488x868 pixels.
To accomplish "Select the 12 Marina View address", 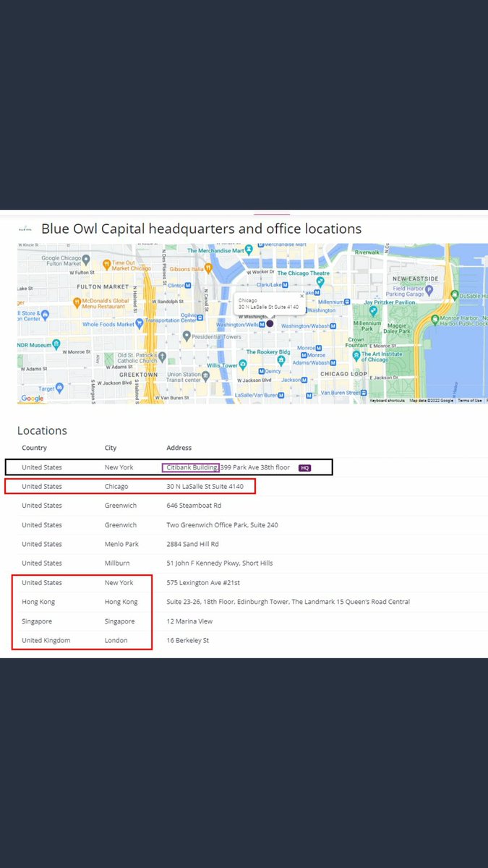I will click(x=189, y=621).
